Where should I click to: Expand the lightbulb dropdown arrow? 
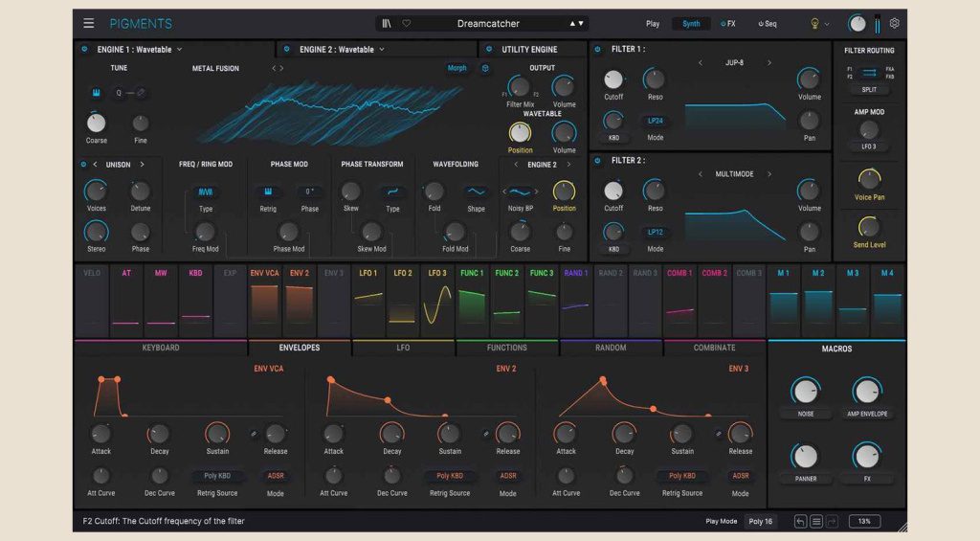827,24
